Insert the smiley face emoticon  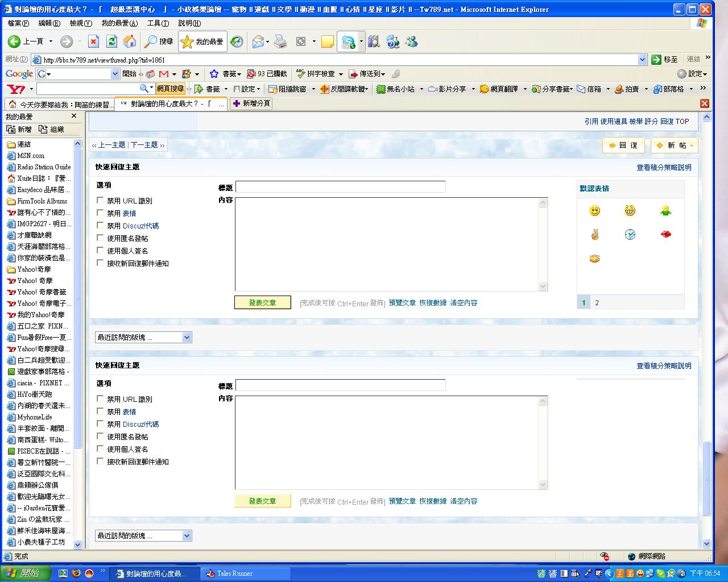click(x=594, y=211)
